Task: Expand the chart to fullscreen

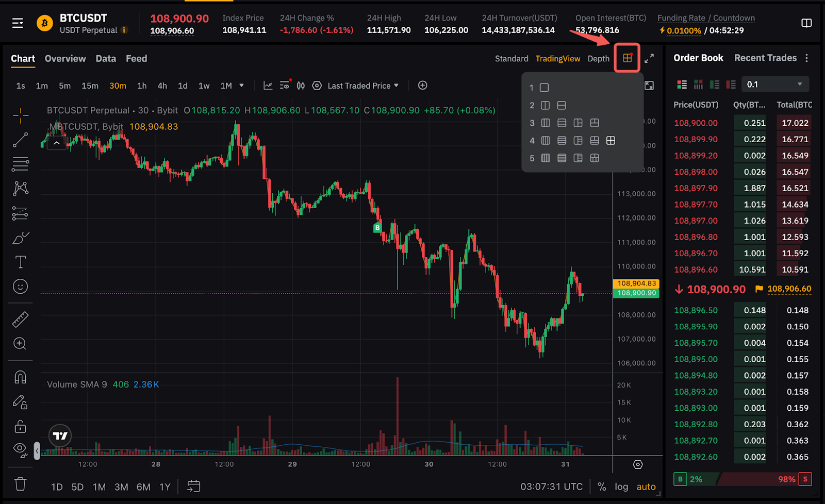Action: coord(649,58)
